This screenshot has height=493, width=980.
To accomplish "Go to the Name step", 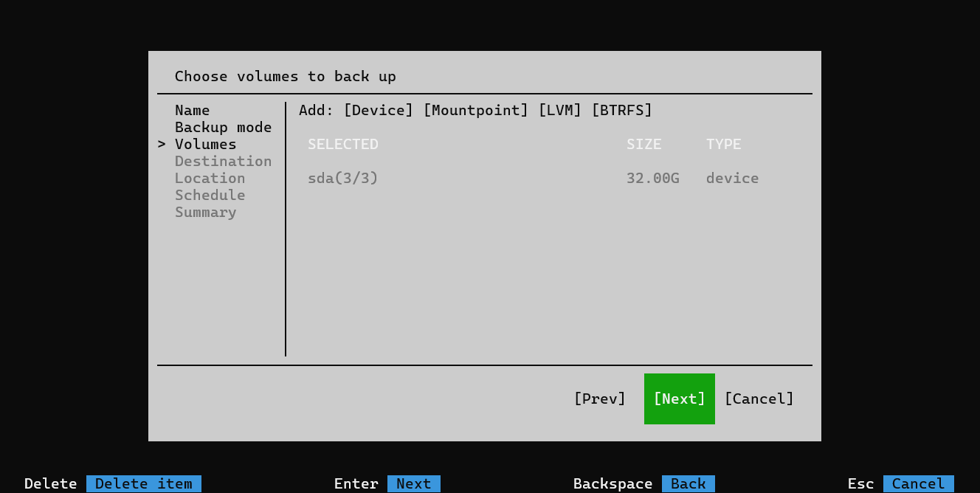I will click(x=192, y=111).
